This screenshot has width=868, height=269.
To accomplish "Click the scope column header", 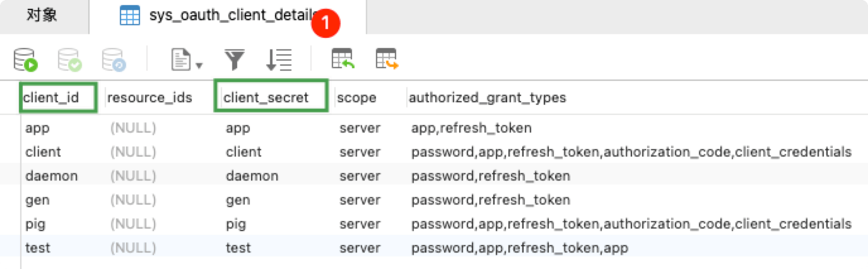I will (x=356, y=98).
